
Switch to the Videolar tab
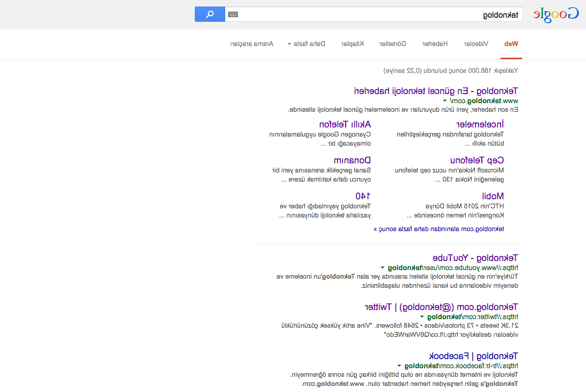(x=476, y=43)
